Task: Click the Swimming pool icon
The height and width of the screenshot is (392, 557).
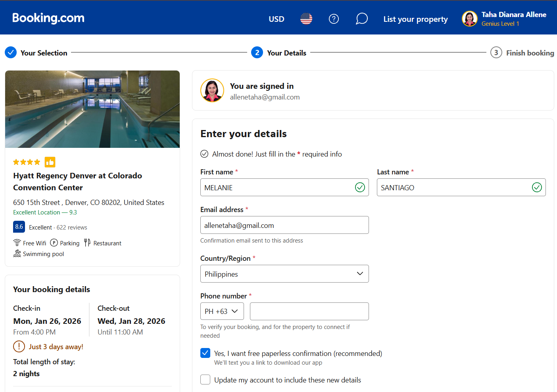Action: [17, 253]
